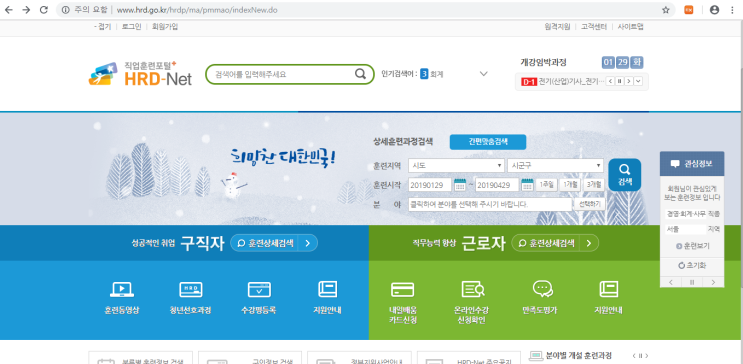The height and width of the screenshot is (364, 743).
Task: Open the orange browser extension icon
Action: [x=689, y=10]
